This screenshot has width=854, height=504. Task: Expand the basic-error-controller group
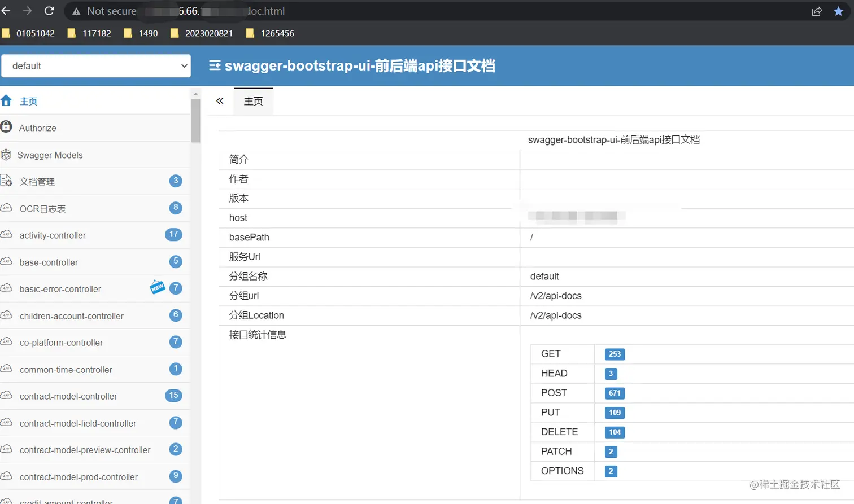click(x=95, y=289)
